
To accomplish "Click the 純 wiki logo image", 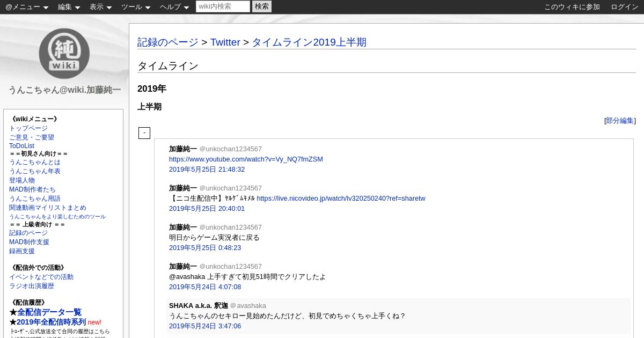I will click(x=64, y=53).
